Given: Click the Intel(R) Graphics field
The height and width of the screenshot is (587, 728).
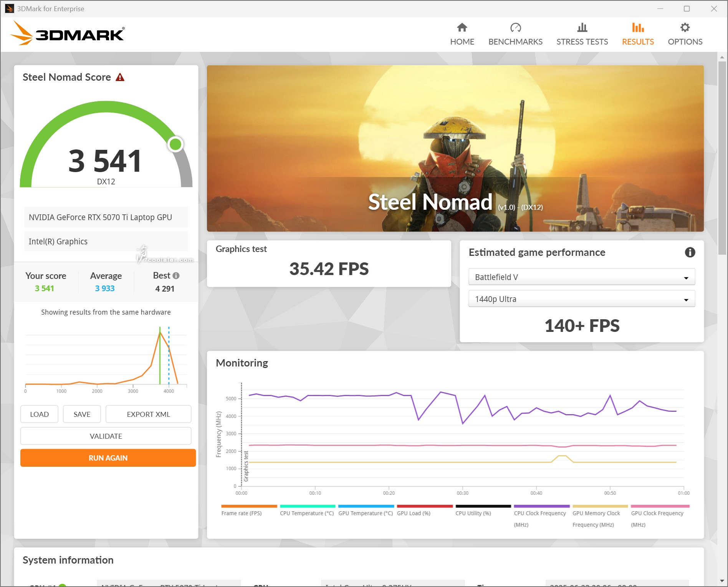Looking at the screenshot, I should [106, 242].
